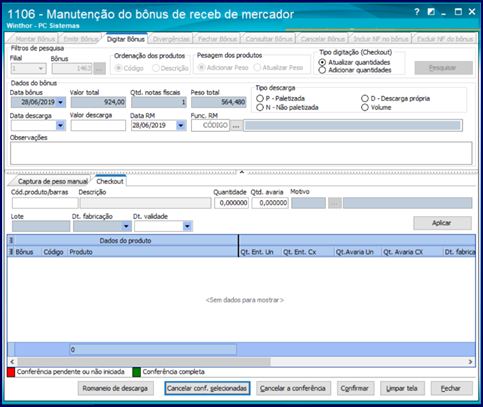Click red Conferência pendente legend square

[11, 372]
